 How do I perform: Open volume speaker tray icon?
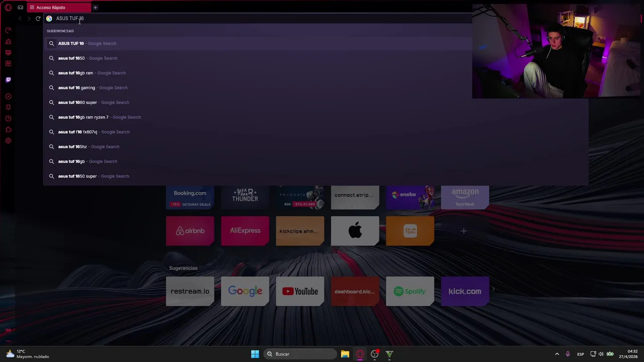point(601,354)
